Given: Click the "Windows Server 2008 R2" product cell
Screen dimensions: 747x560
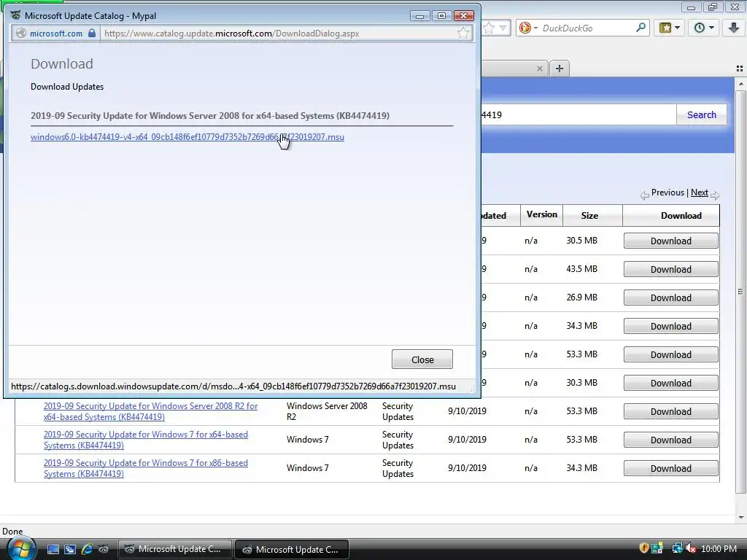Looking at the screenshot, I should (327, 411).
